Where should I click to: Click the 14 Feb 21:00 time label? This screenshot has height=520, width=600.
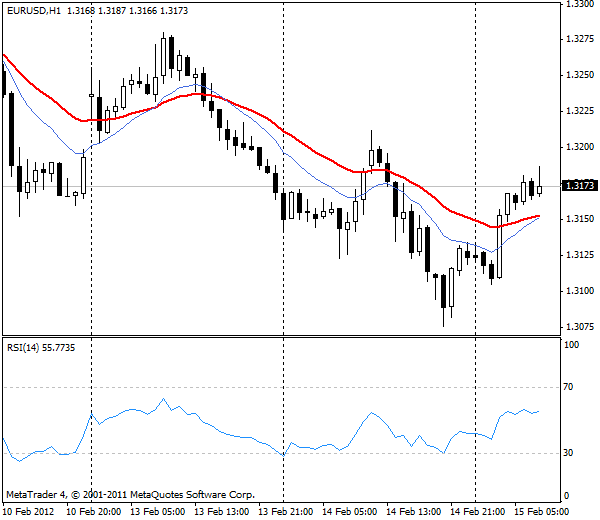pos(477,512)
